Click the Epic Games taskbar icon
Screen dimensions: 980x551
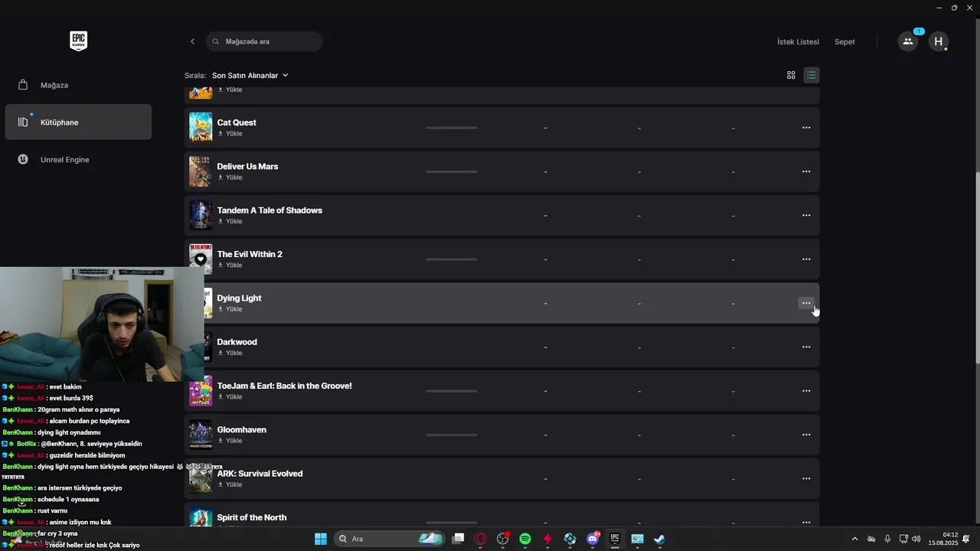pos(615,539)
